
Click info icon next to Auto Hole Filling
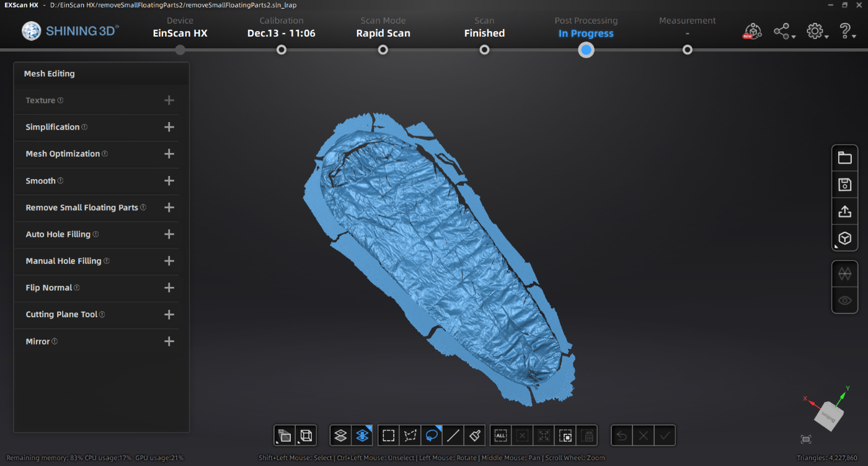tap(95, 234)
